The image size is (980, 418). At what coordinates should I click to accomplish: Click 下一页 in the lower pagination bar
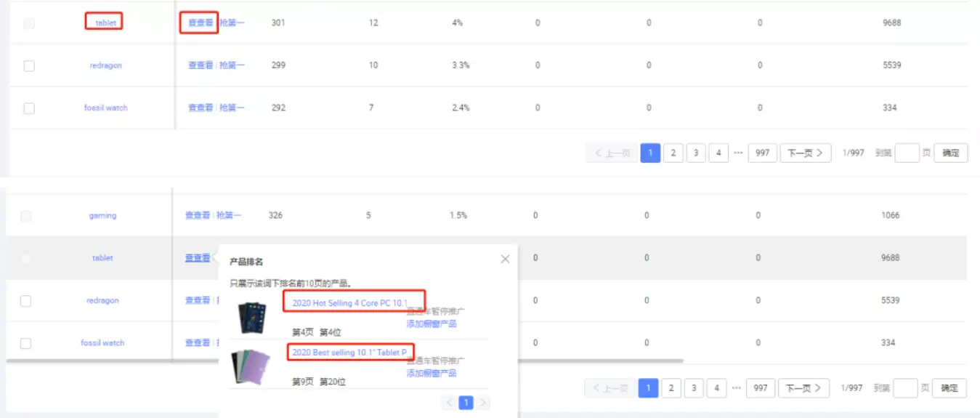[803, 388]
